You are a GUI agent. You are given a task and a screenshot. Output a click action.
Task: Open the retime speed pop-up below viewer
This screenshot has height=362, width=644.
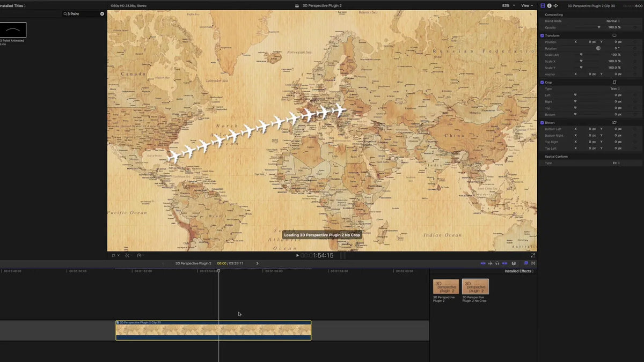[x=140, y=255]
